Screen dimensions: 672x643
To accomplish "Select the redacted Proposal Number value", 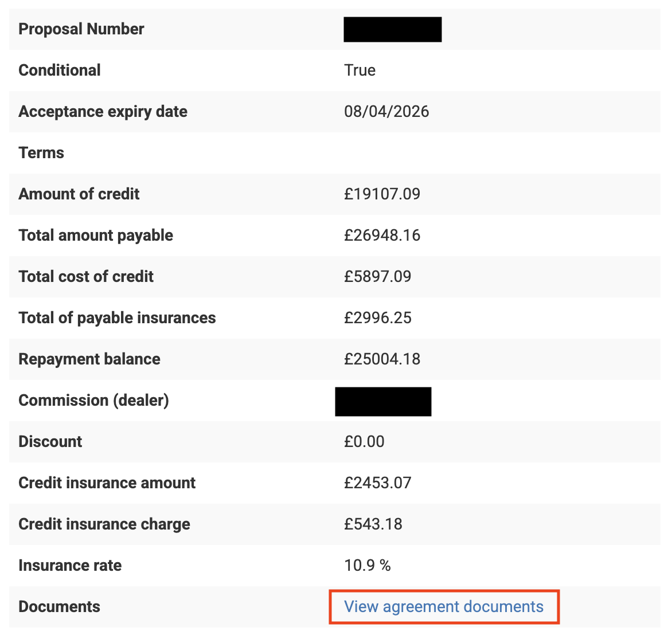I will click(392, 29).
